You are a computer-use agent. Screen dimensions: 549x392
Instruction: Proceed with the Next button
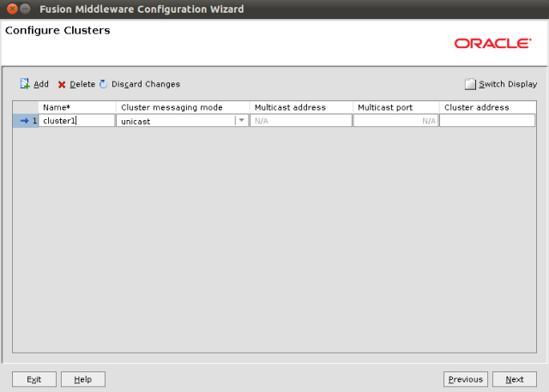[x=515, y=379]
